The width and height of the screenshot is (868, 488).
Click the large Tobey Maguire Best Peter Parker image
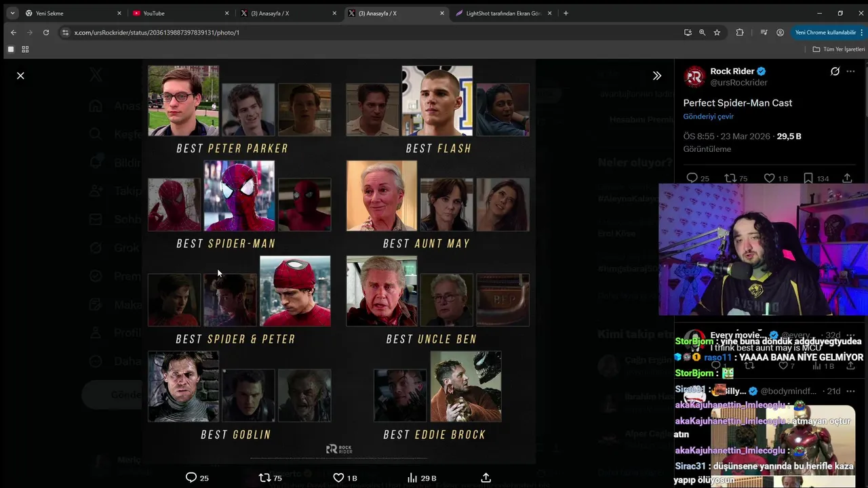click(183, 100)
